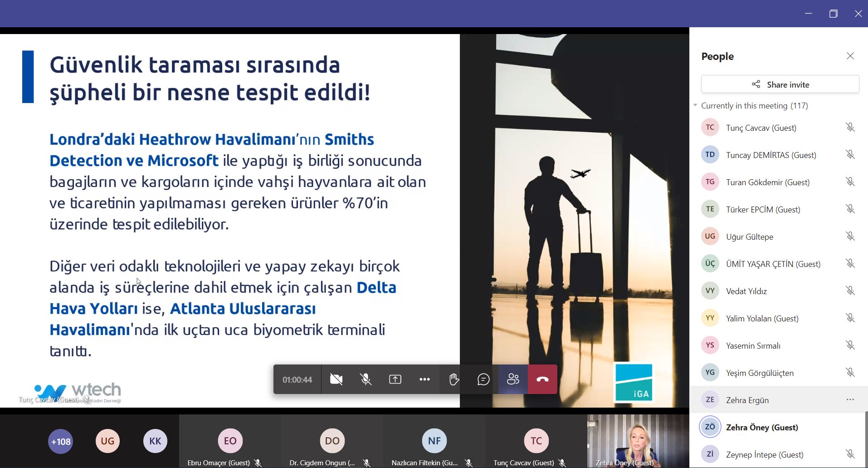The image size is (868, 468).
Task: Open the share content tray
Action: tap(395, 379)
